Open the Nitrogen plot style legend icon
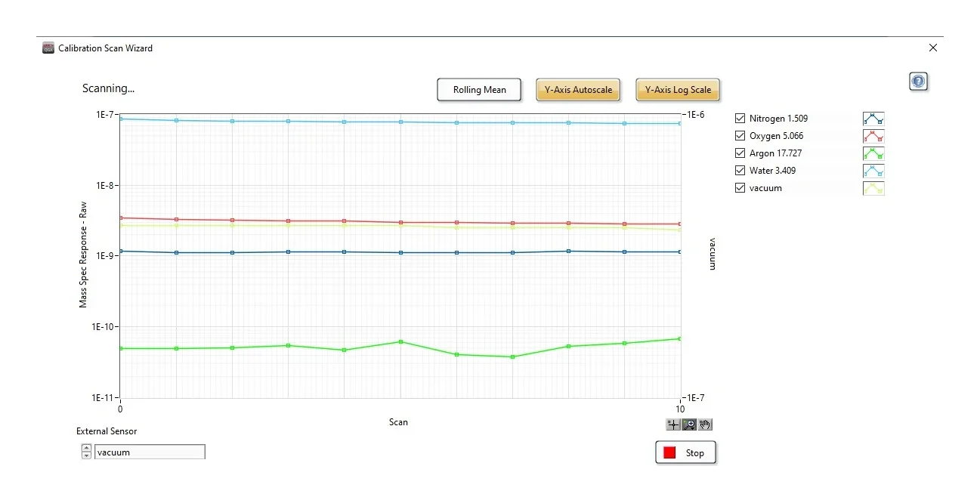The height and width of the screenshot is (500, 980). [873, 119]
